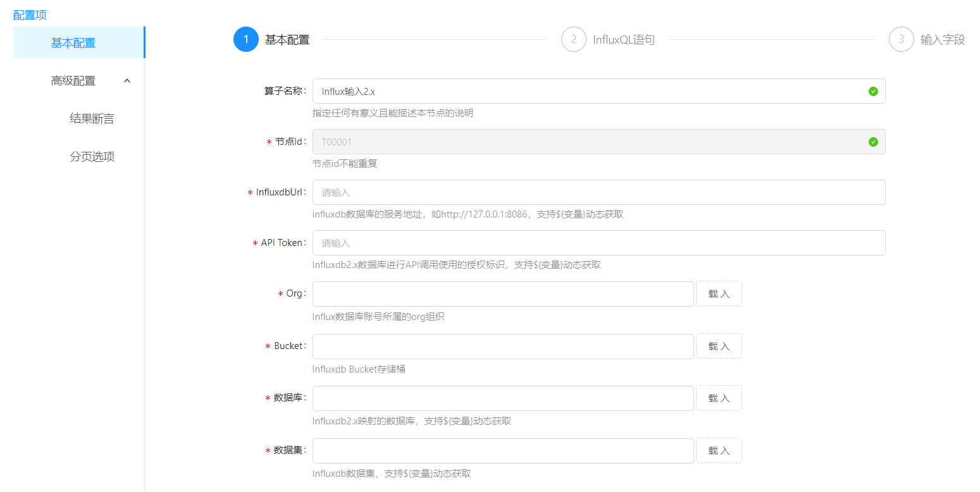
Task: Focus the InfluxdbUrl input field
Action: click(598, 192)
